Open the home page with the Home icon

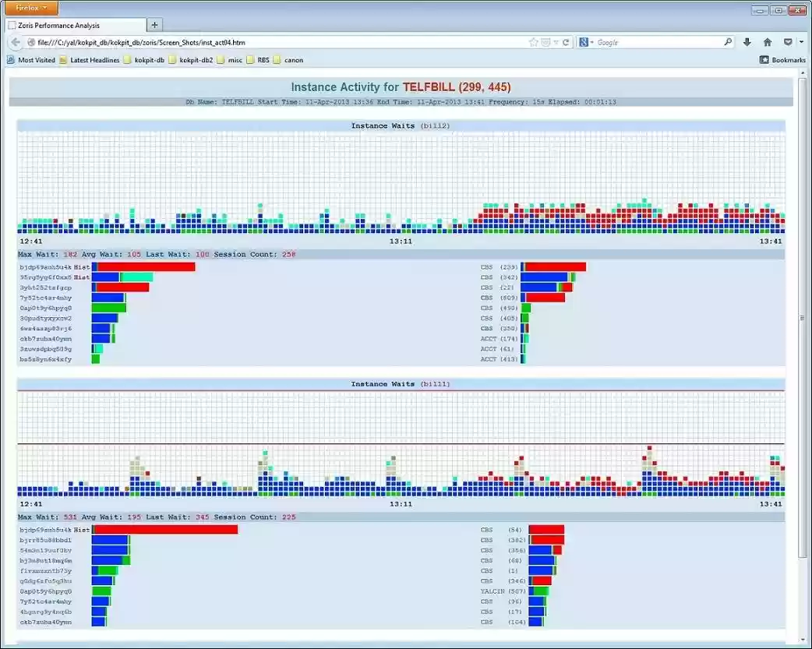click(767, 42)
